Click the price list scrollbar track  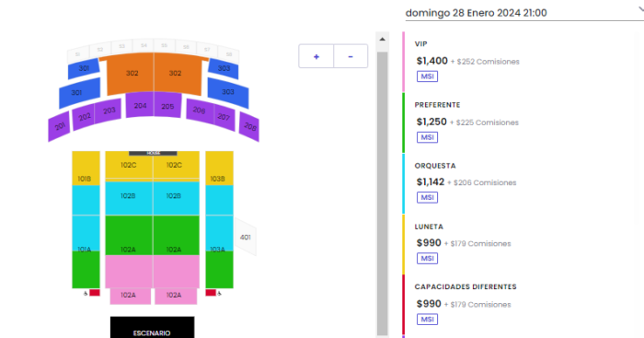point(383,193)
